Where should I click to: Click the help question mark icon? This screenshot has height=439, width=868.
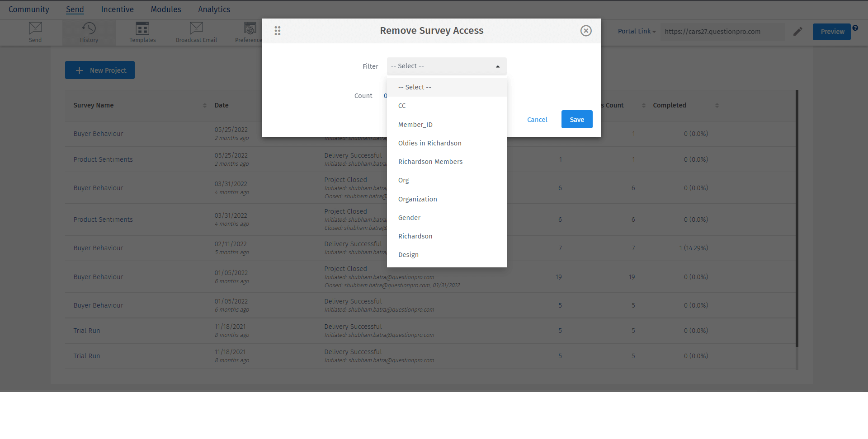pos(855,28)
